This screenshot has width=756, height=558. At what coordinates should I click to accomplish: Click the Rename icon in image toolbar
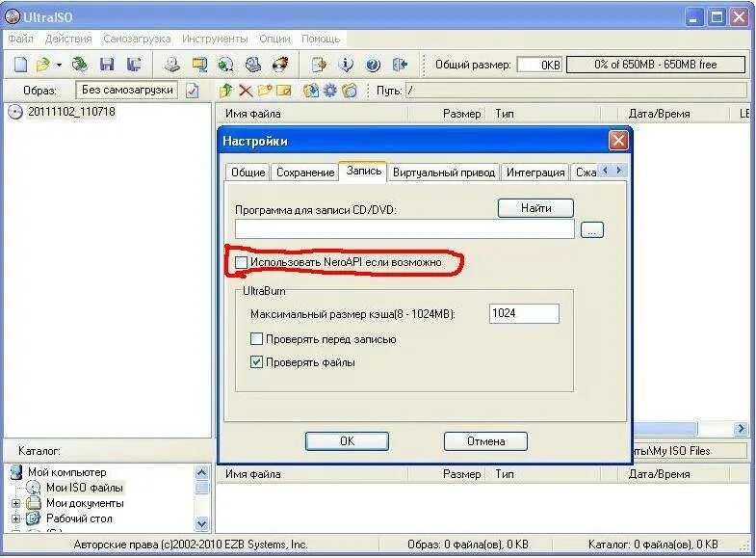(284, 91)
